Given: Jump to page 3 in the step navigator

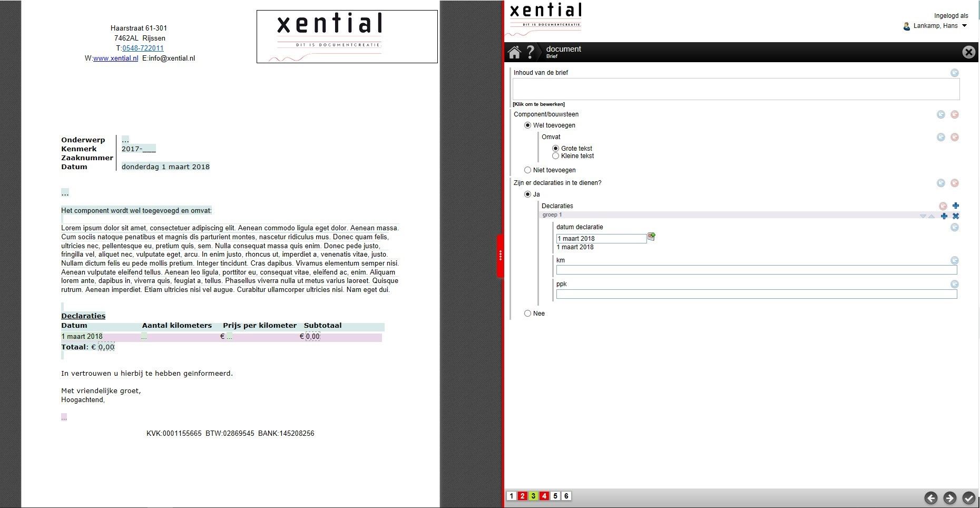Looking at the screenshot, I should (533, 496).
